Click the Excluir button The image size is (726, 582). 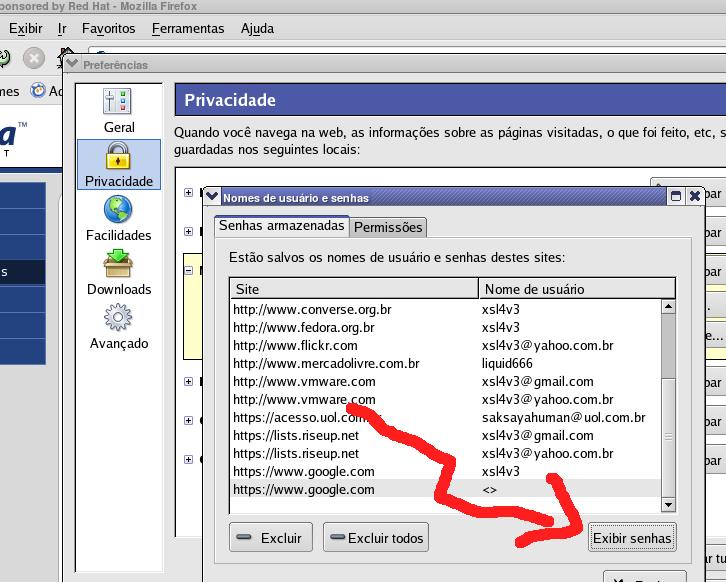(271, 538)
